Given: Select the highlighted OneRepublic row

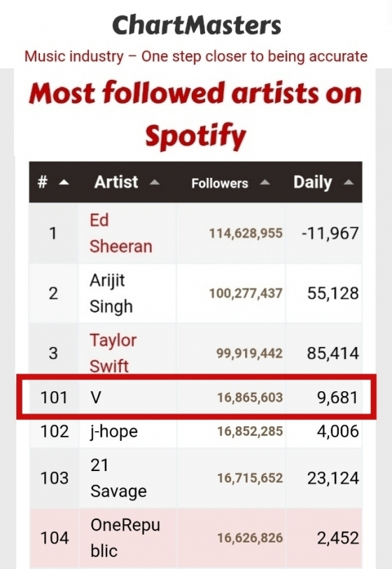Looking at the screenshot, I should 195,538.
